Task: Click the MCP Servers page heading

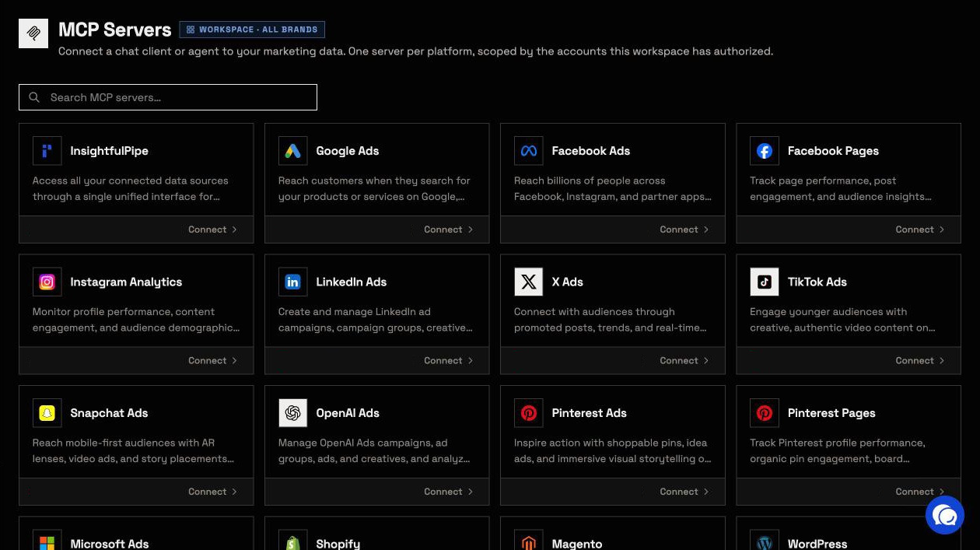Action: tap(114, 30)
